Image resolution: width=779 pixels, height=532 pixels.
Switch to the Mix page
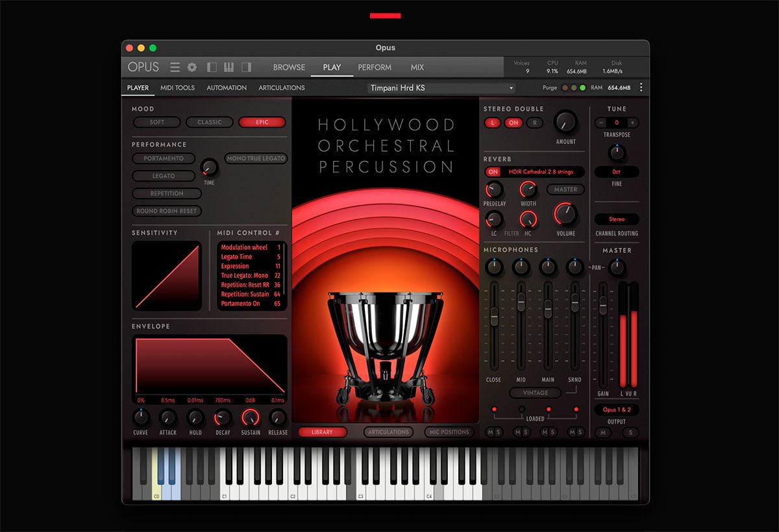pos(417,67)
